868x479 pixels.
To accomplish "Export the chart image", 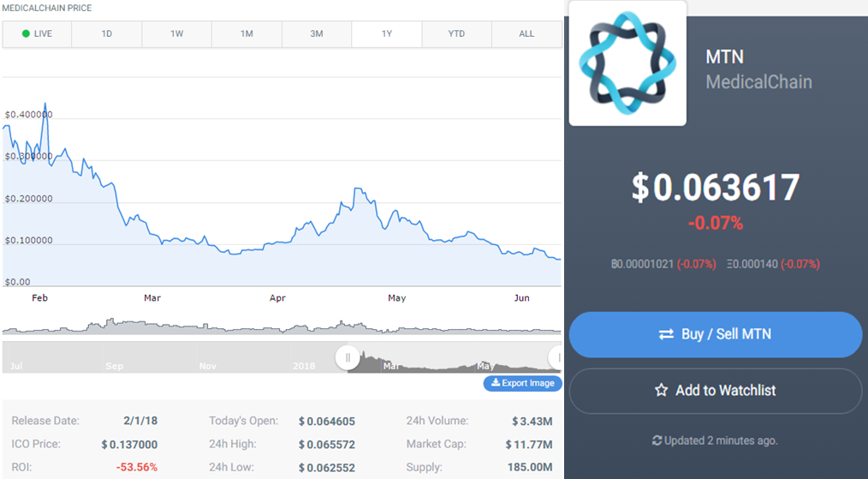I will click(x=522, y=383).
